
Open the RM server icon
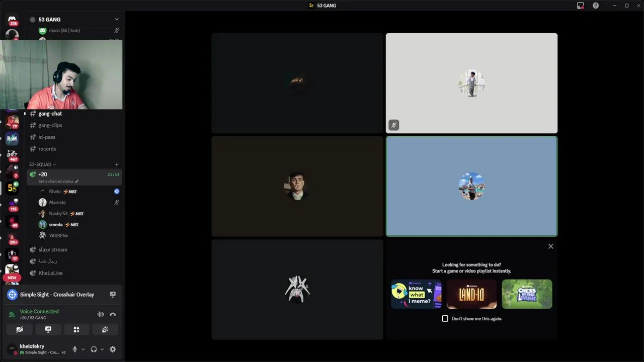pyautogui.click(x=12, y=138)
